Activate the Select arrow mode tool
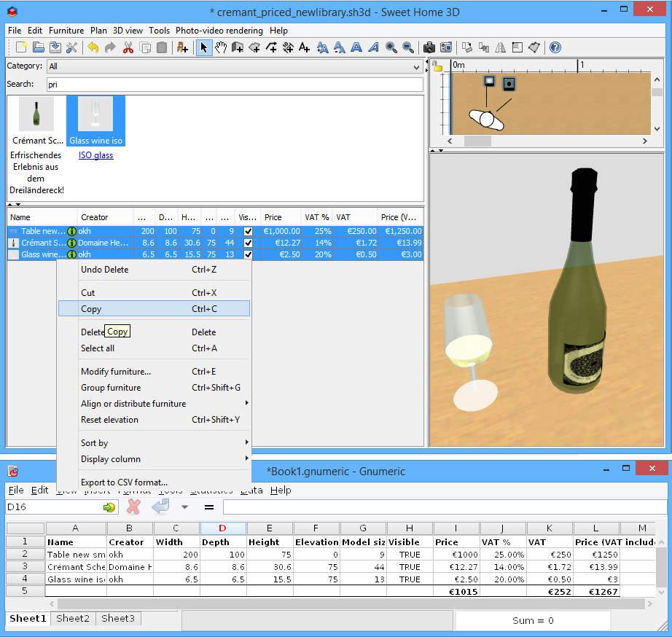 pos(203,47)
